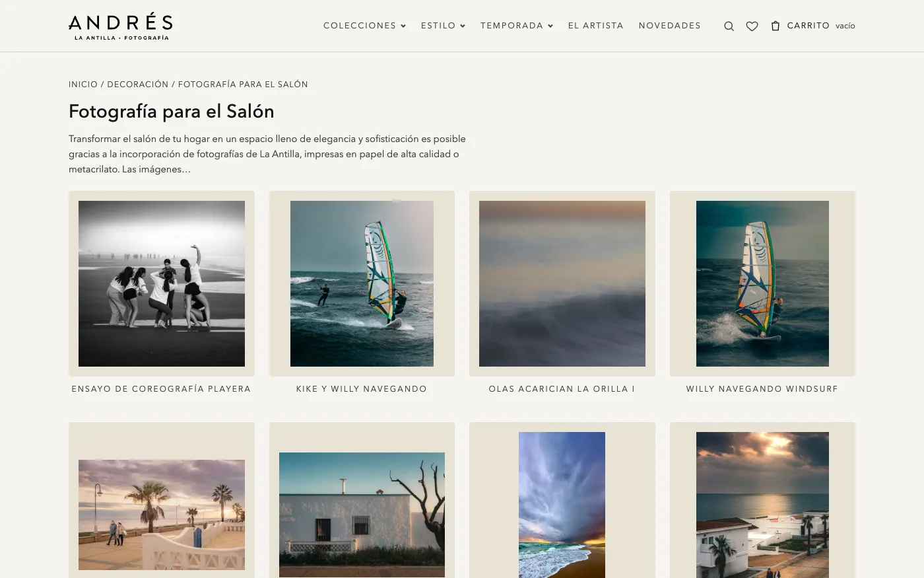Image resolution: width=924 pixels, height=578 pixels.
Task: Click the Fotografía para el Salón heading
Action: point(172,112)
